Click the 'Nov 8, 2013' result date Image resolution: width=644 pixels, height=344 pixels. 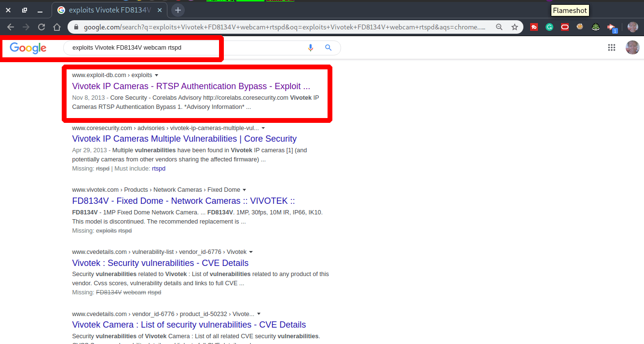pyautogui.click(x=88, y=98)
